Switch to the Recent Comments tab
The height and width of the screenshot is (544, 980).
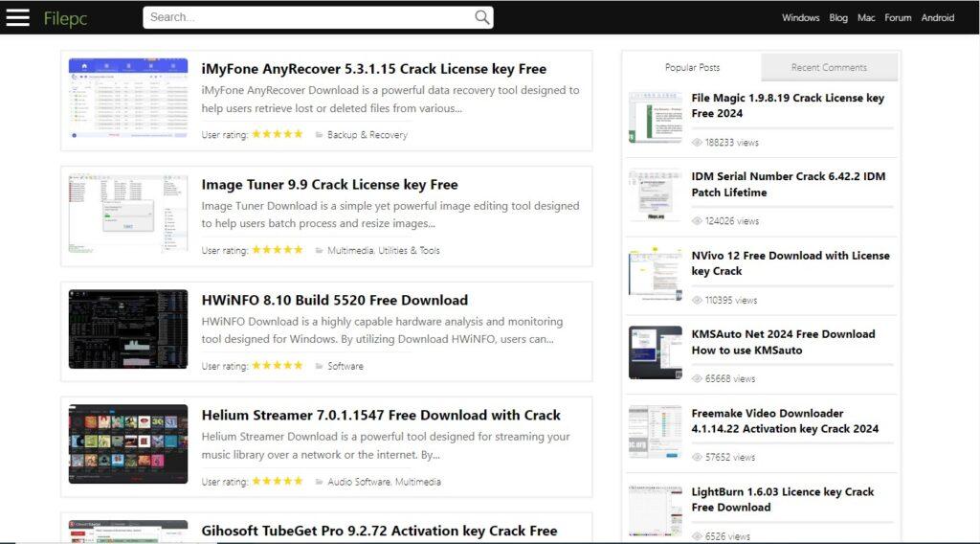pyautogui.click(x=829, y=68)
